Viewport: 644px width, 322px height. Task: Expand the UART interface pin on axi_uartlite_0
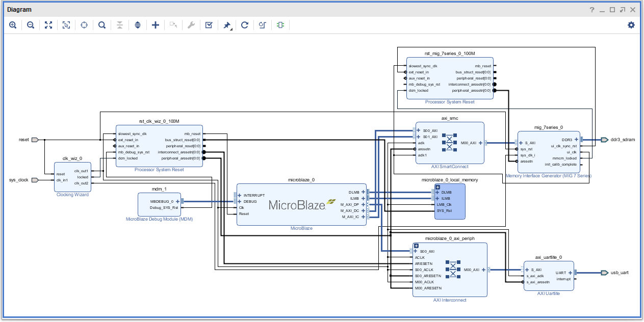(x=571, y=273)
